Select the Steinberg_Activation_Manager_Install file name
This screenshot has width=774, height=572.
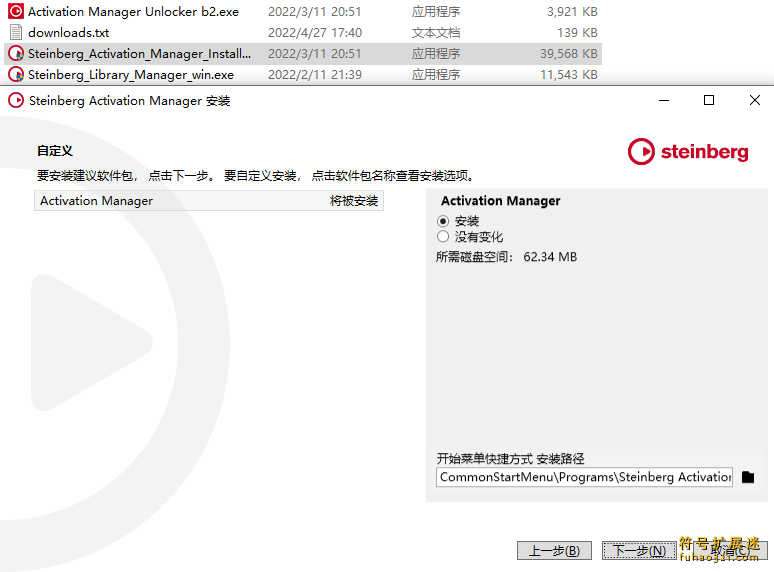(139, 54)
